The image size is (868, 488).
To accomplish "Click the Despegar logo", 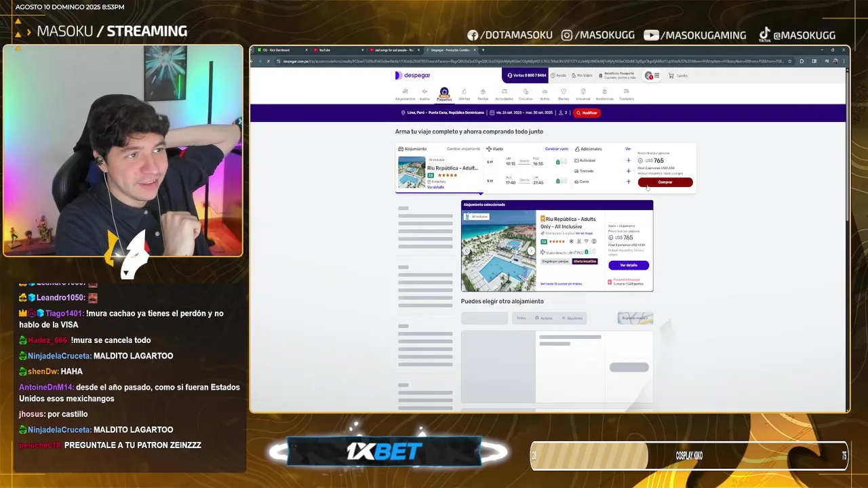I will 412,75.
